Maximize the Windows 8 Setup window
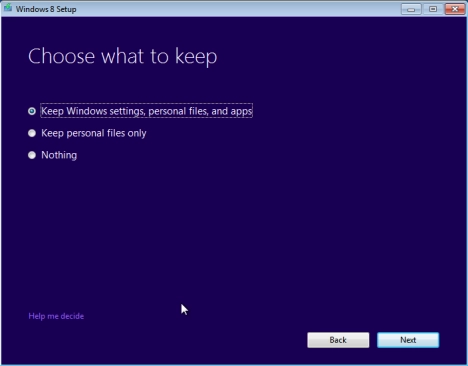 pos(433,9)
